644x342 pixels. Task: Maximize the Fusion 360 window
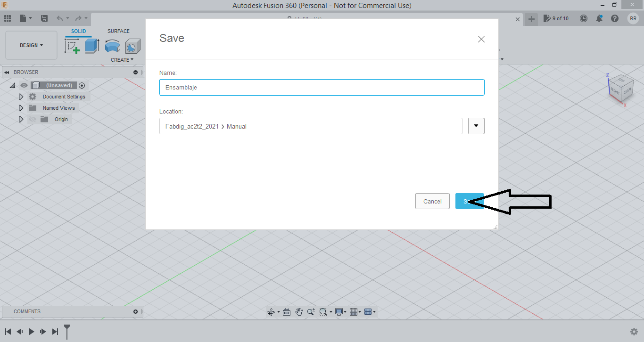pyautogui.click(x=615, y=5)
